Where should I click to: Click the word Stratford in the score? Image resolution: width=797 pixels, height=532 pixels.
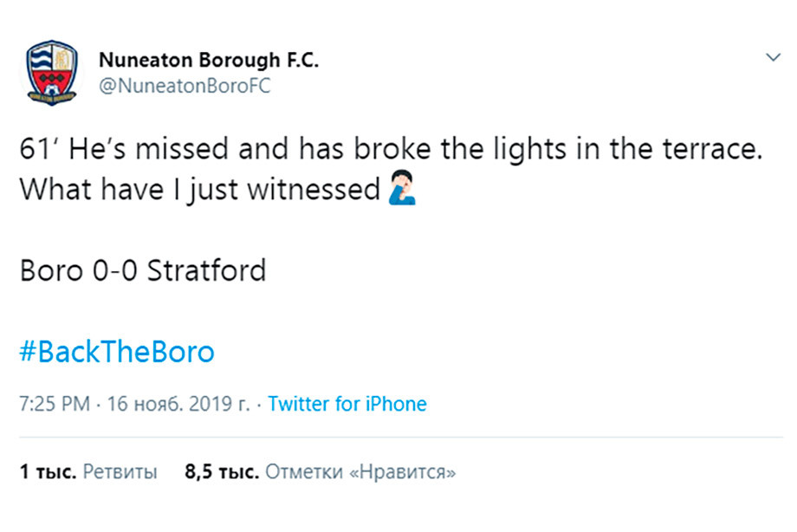click(206, 270)
